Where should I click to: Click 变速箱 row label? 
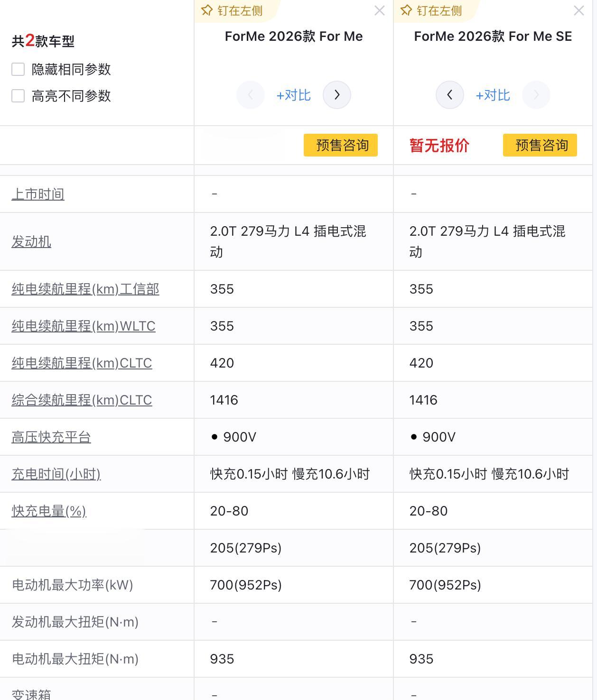coord(31,694)
